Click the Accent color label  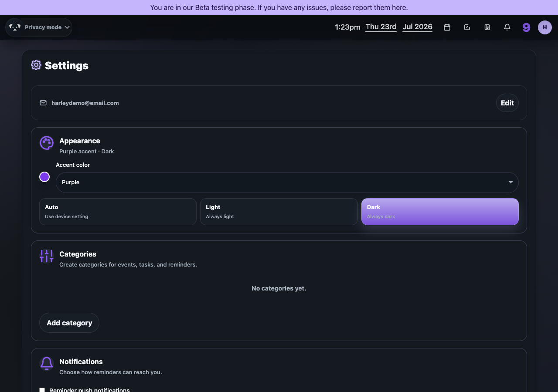pos(73,165)
